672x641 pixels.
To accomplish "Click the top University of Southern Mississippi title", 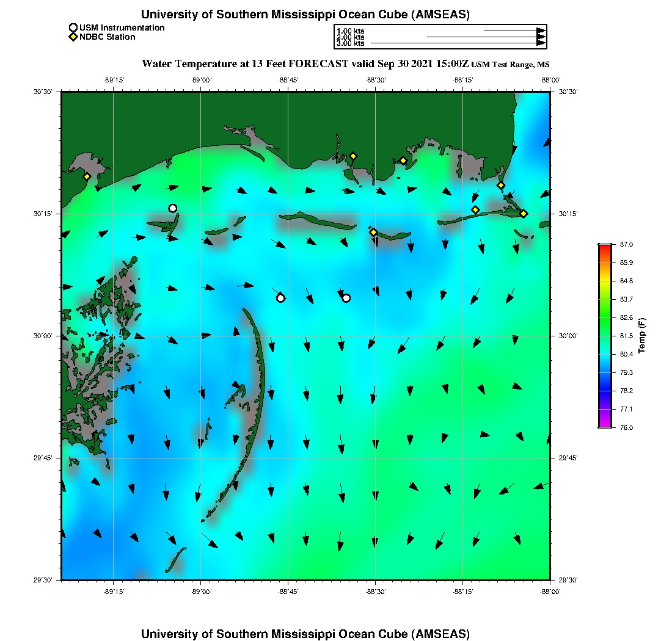I will [x=305, y=14].
